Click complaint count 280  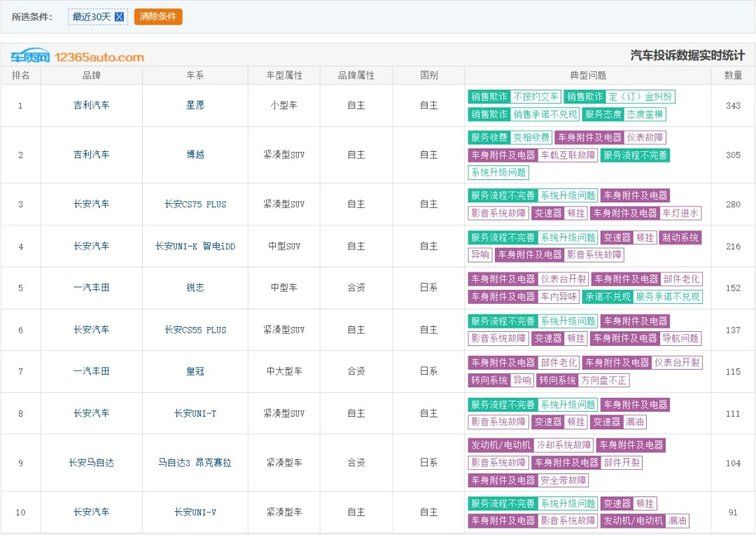click(x=733, y=204)
